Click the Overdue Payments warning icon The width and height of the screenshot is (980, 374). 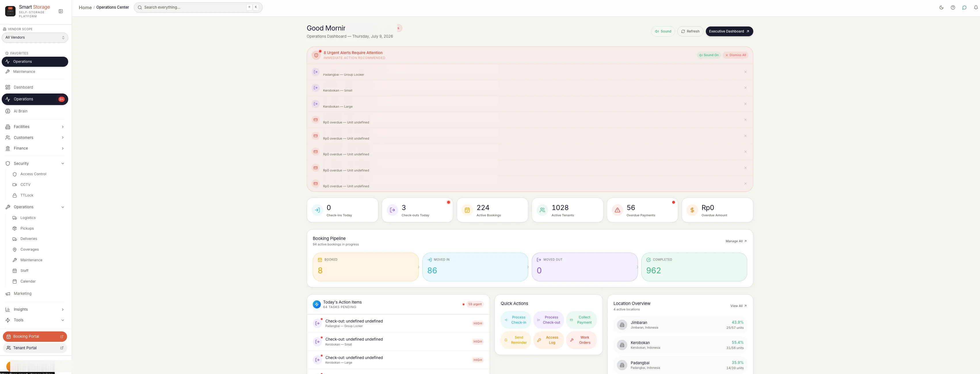point(617,210)
